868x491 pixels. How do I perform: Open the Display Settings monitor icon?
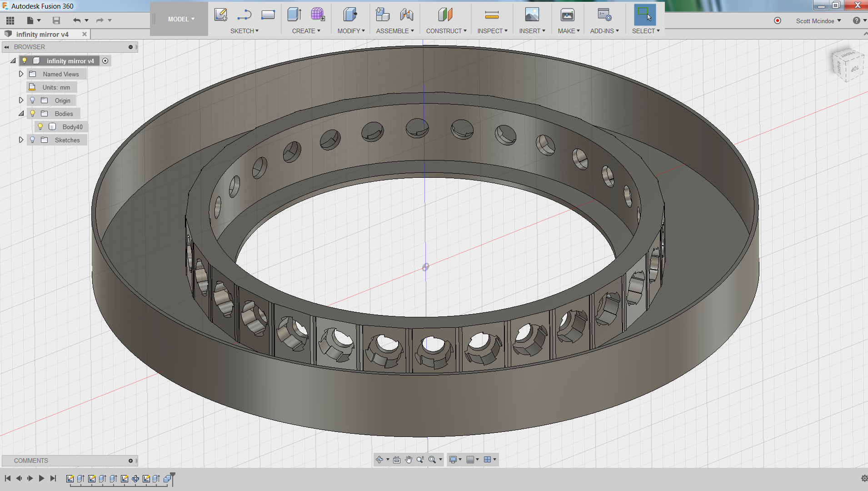point(453,460)
